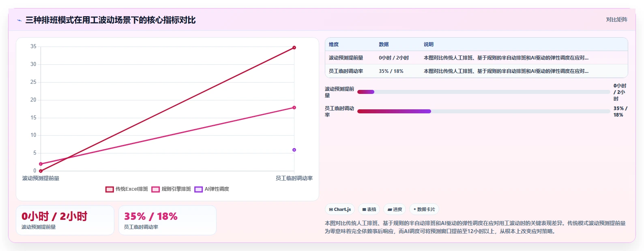The height and width of the screenshot is (251, 644).
Task: Click the first row 说明 description cell
Action: point(506,58)
